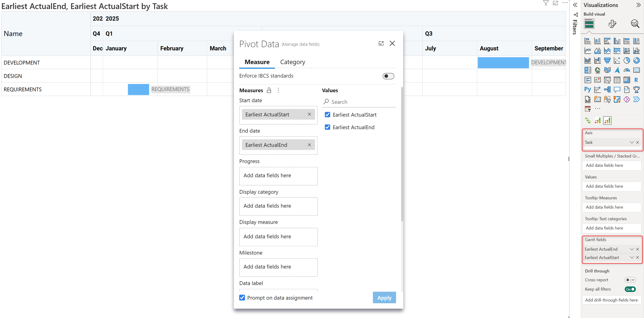Uncheck Earliest ActualEnd in Values
The height and width of the screenshot is (318, 644).
pyautogui.click(x=327, y=127)
